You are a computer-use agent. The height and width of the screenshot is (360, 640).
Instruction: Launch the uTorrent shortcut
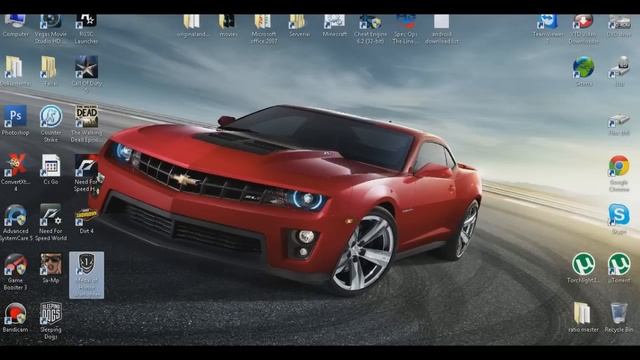click(619, 268)
